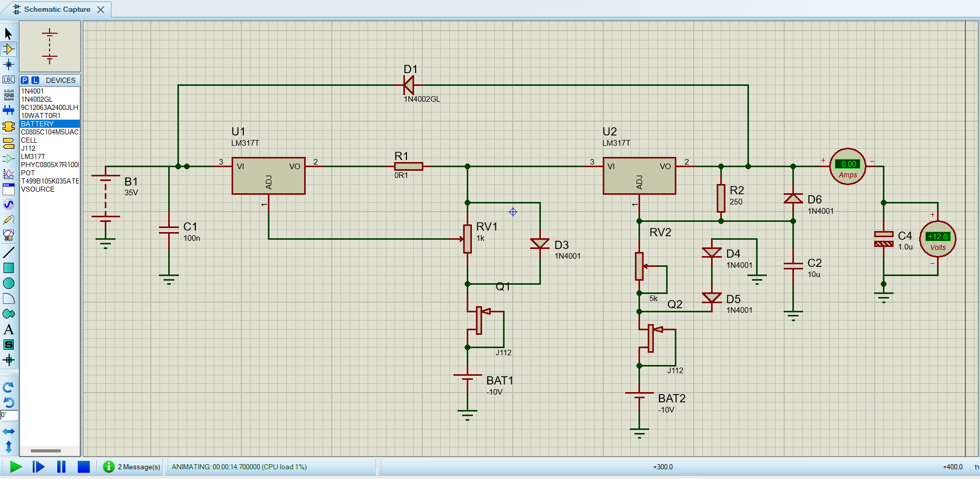Flip the part with X-Mirror horizontal arrows

point(9,431)
